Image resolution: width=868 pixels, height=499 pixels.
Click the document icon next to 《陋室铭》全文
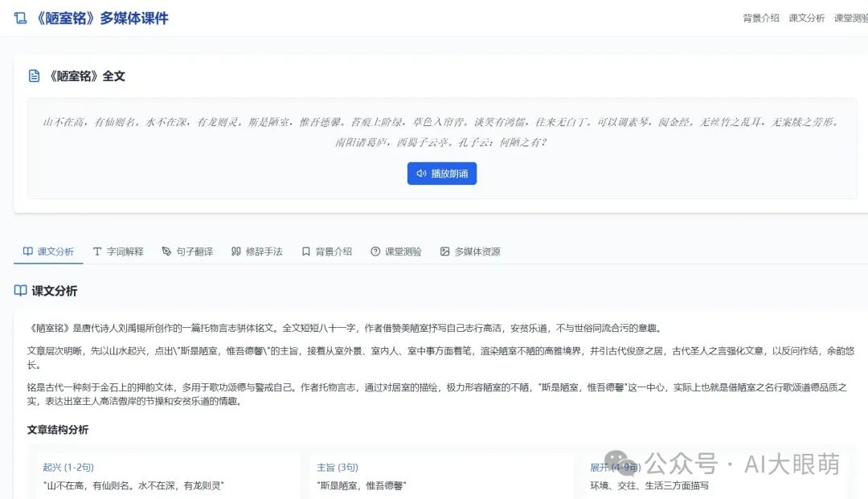click(x=35, y=76)
